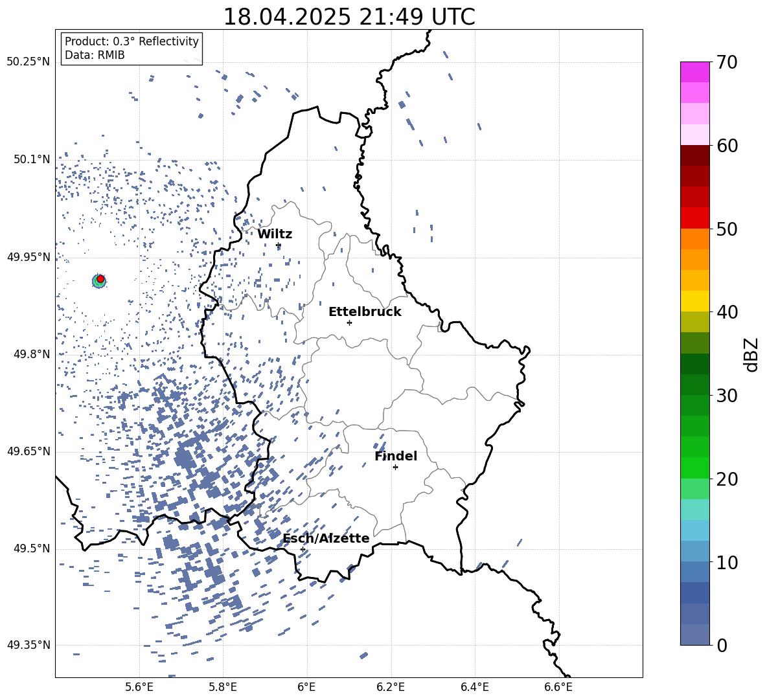Click the 60 colorbar tick label
The width and height of the screenshot is (767, 700).
(x=727, y=146)
